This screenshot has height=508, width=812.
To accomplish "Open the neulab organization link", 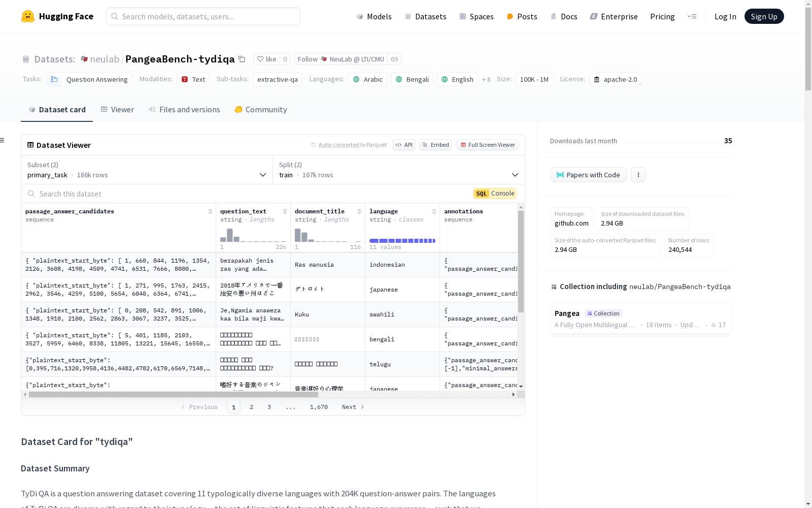I will pos(105,59).
